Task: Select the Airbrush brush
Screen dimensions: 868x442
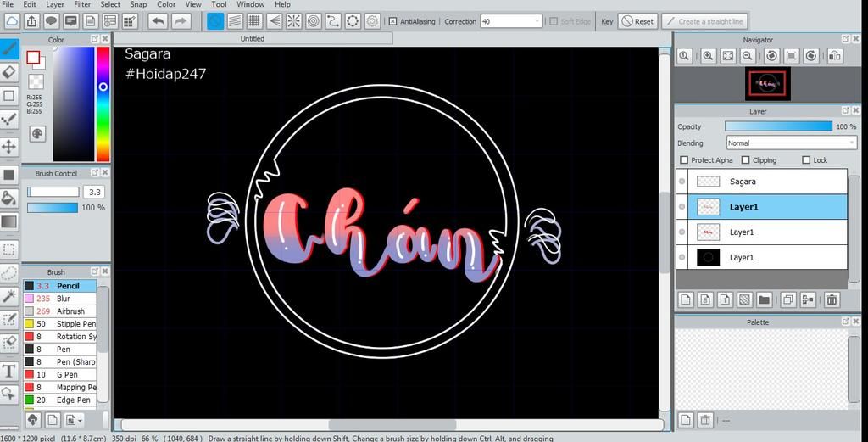Action: click(60, 311)
